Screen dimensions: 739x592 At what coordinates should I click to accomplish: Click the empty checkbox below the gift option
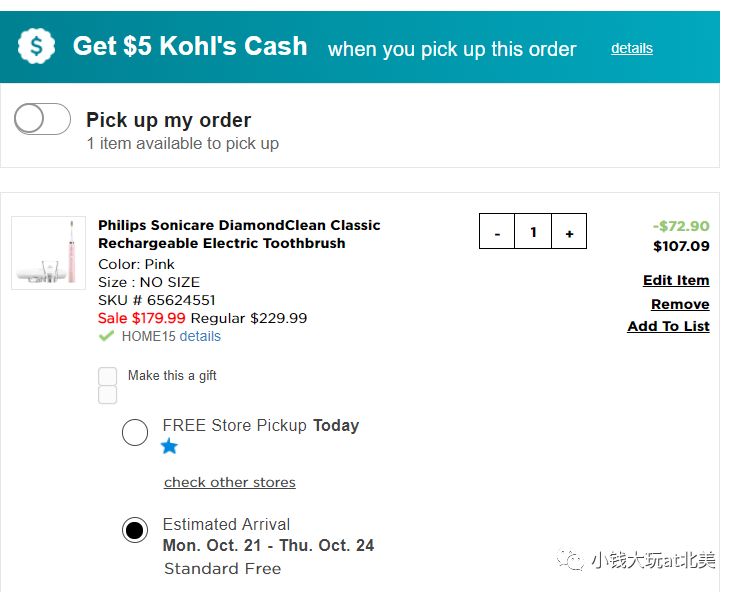[107, 395]
